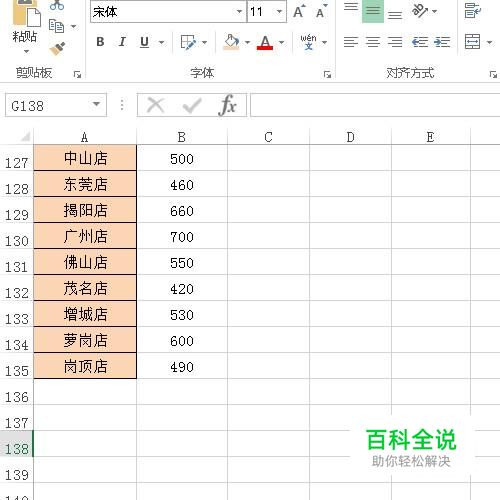Apply the red font color
Viewport: 500px width, 500px height.
[x=265, y=42]
